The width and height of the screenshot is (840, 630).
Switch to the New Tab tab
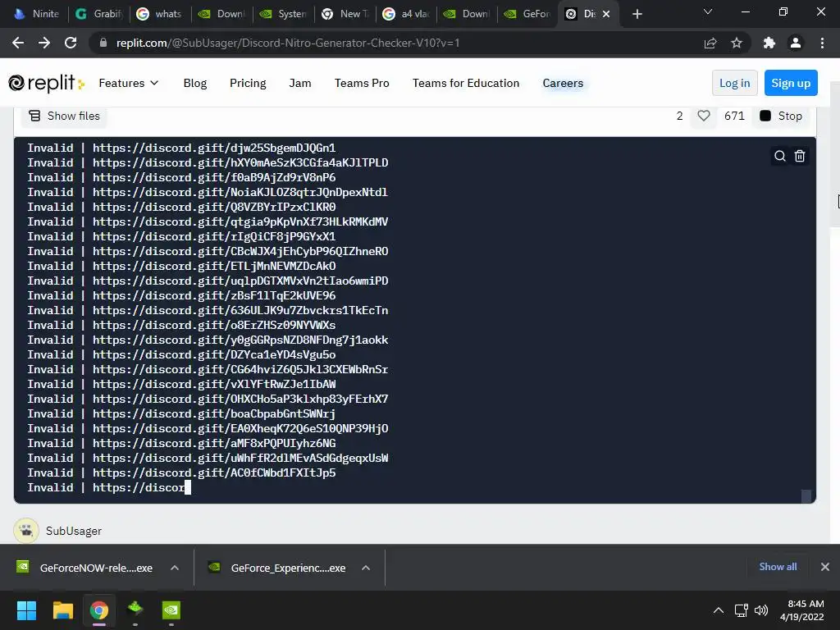pyautogui.click(x=346, y=14)
